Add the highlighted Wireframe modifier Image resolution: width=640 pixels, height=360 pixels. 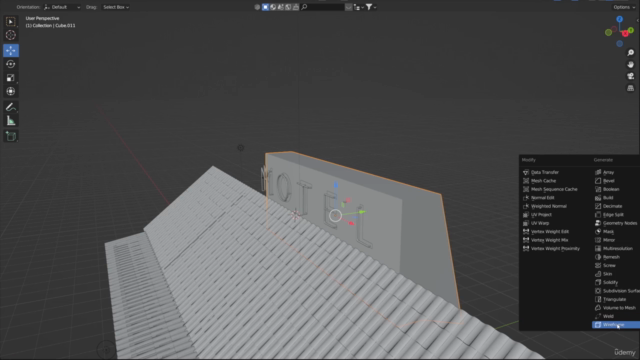click(x=616, y=325)
